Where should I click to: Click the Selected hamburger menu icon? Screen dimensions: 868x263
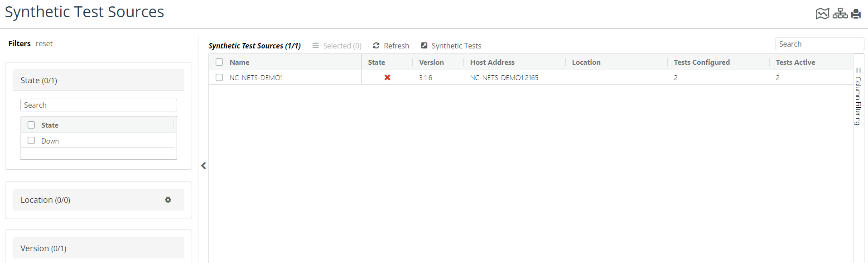pos(315,46)
